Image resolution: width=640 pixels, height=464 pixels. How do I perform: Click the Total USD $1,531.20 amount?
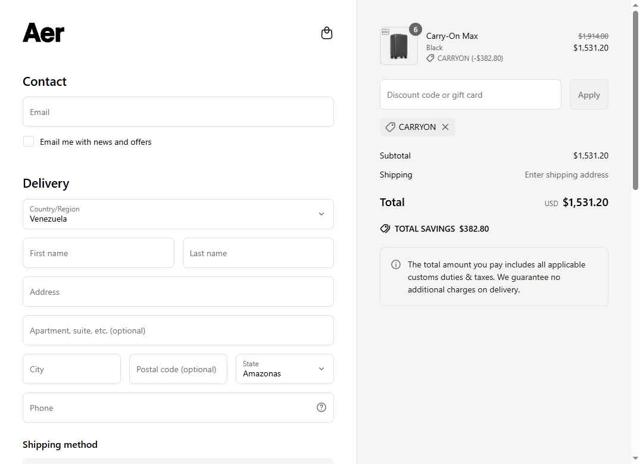(x=576, y=202)
